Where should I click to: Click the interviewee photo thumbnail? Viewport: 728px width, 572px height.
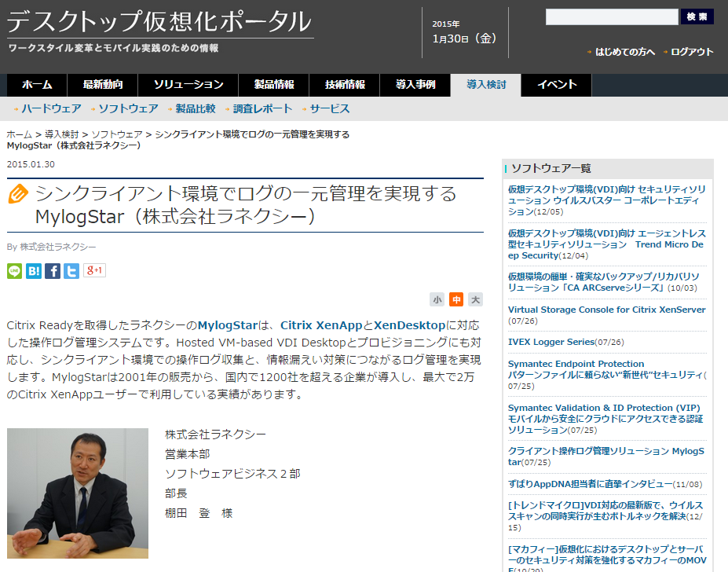[x=78, y=493]
